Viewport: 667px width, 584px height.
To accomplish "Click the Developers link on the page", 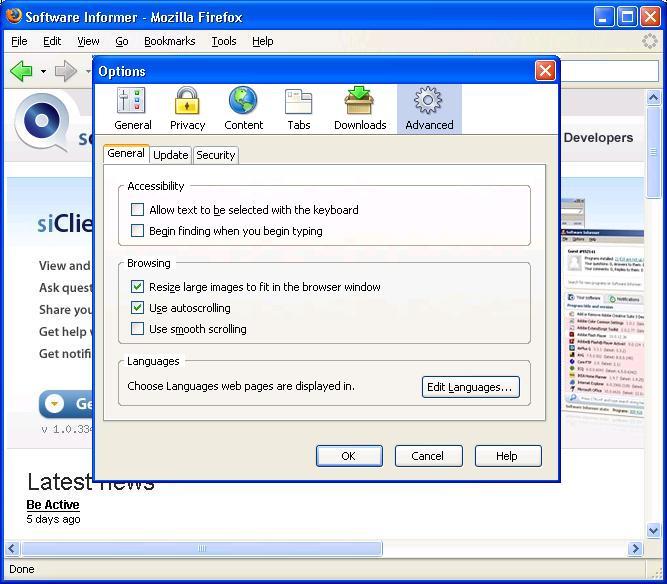I will point(598,137).
